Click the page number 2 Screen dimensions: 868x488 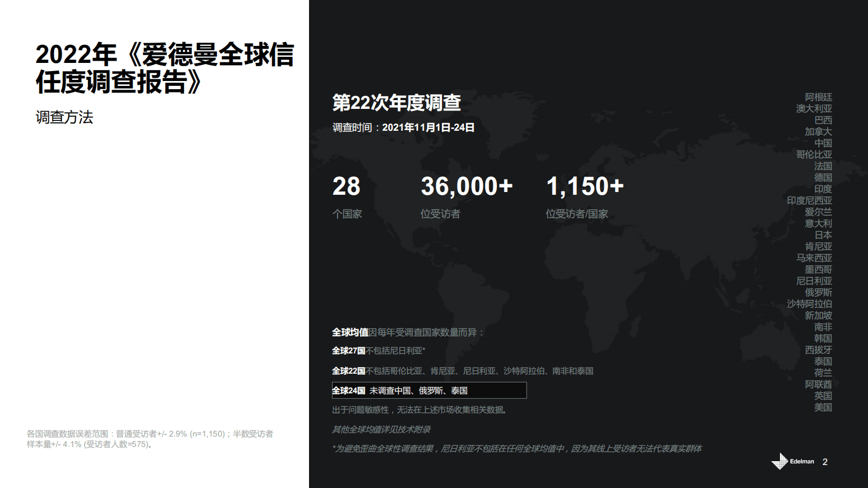(x=825, y=462)
